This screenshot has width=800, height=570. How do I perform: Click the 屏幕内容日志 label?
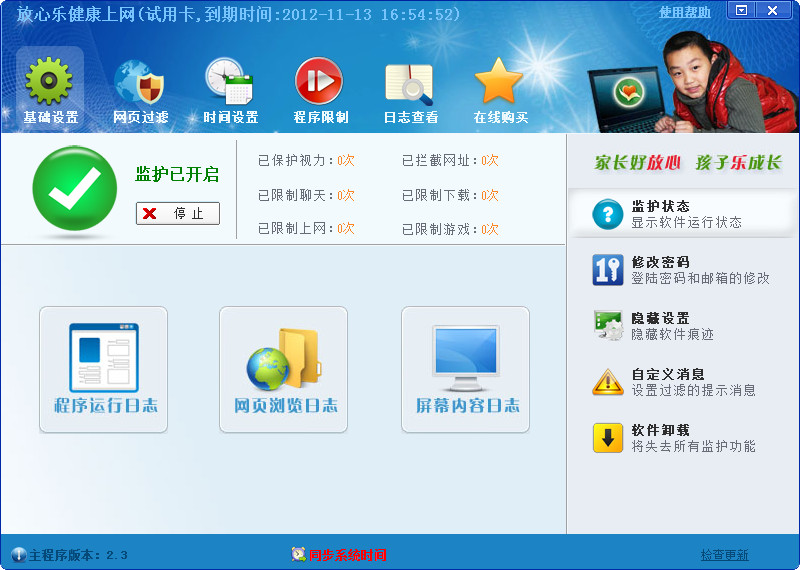coord(467,406)
